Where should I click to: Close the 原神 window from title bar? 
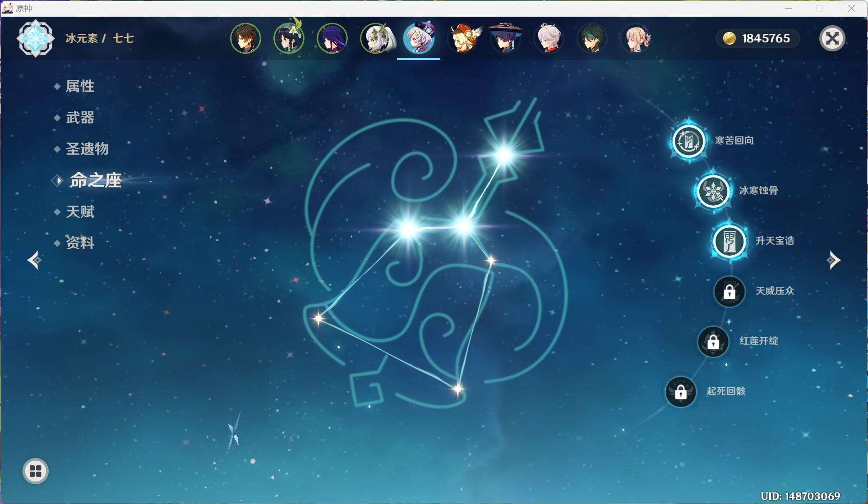pyautogui.click(x=851, y=8)
